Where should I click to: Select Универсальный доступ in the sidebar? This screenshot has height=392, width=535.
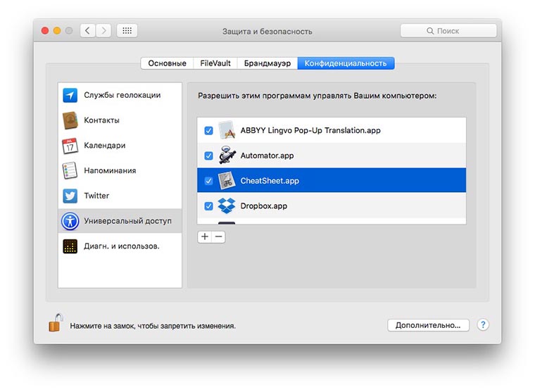click(x=120, y=221)
